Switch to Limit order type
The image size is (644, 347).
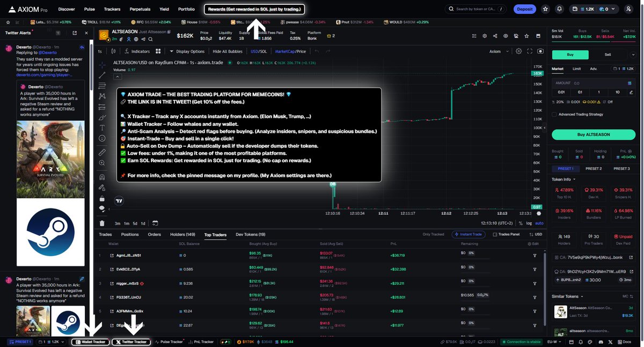click(x=576, y=69)
